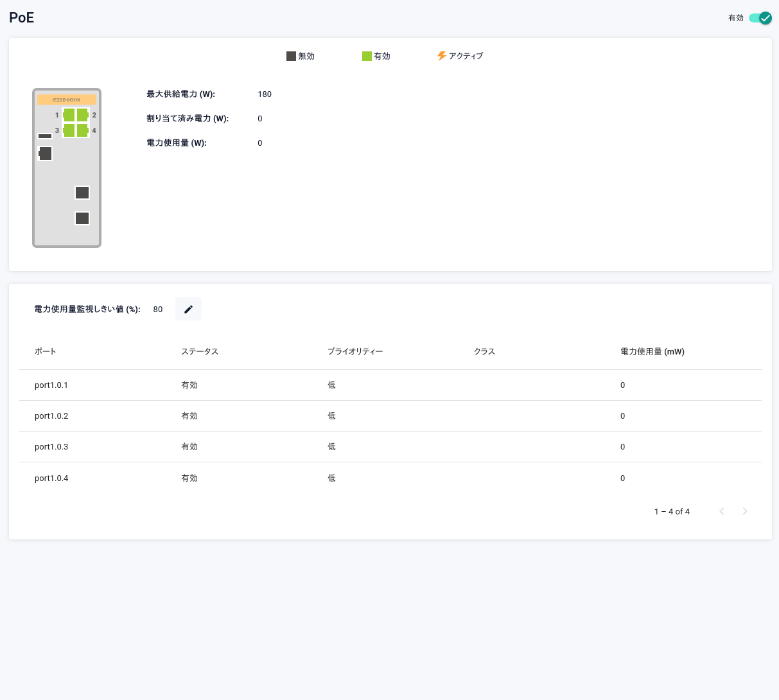Click the green 有効 legend swatch

click(367, 56)
